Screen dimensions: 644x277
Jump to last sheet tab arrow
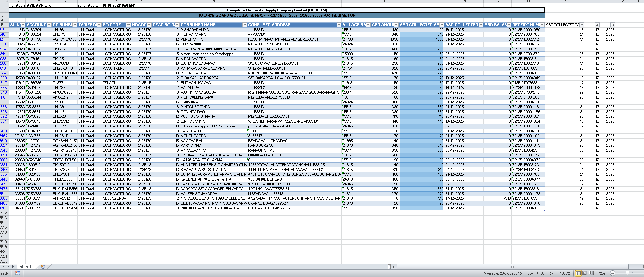point(13,267)
